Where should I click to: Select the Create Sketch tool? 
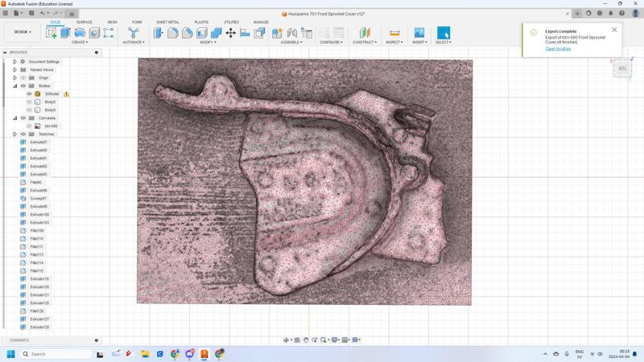point(52,33)
